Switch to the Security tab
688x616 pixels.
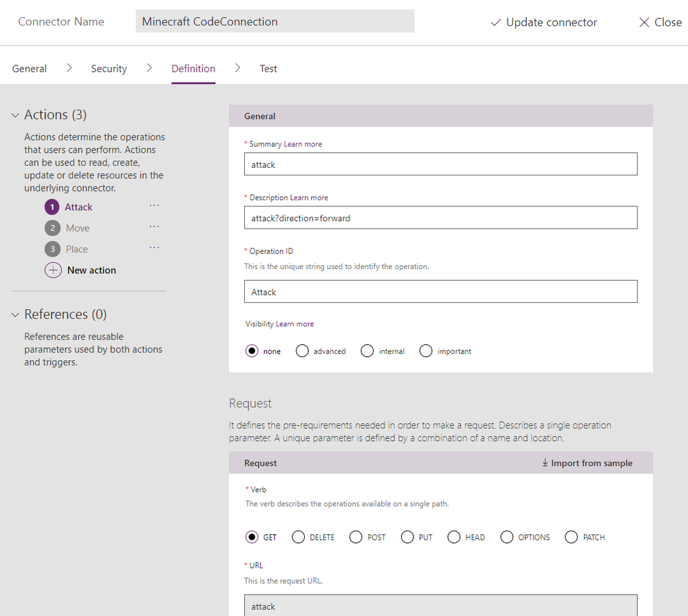pyautogui.click(x=109, y=69)
